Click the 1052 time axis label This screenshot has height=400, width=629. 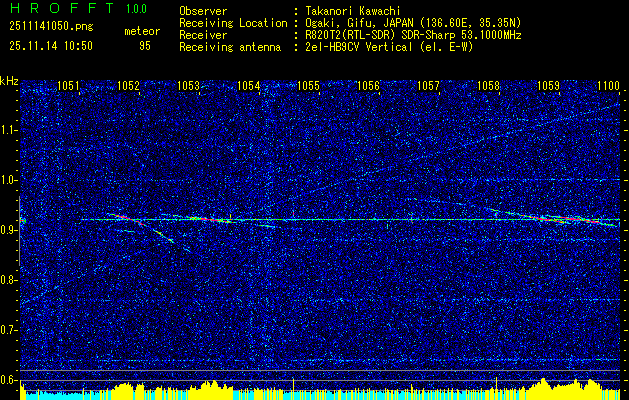(x=128, y=85)
